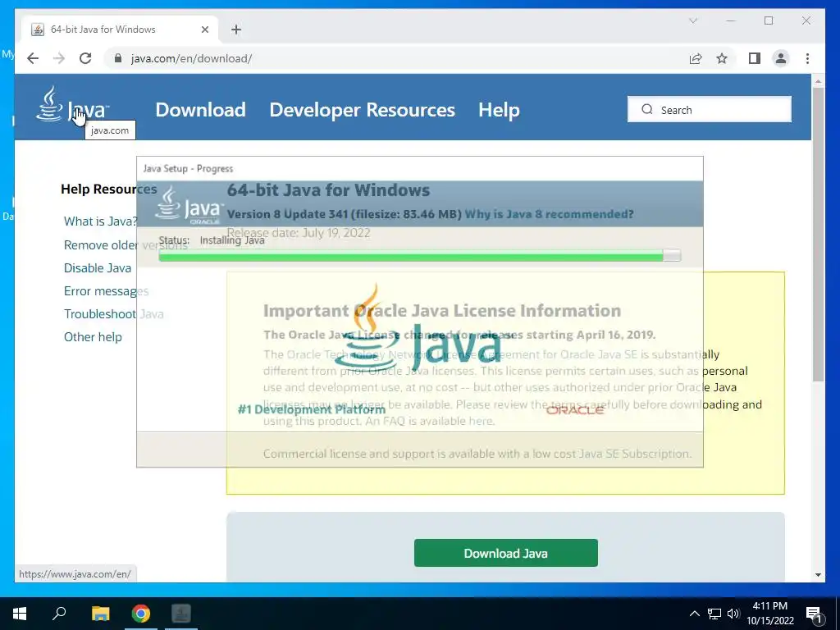Click the browser forward arrow
The image size is (840, 630).
[x=59, y=58]
